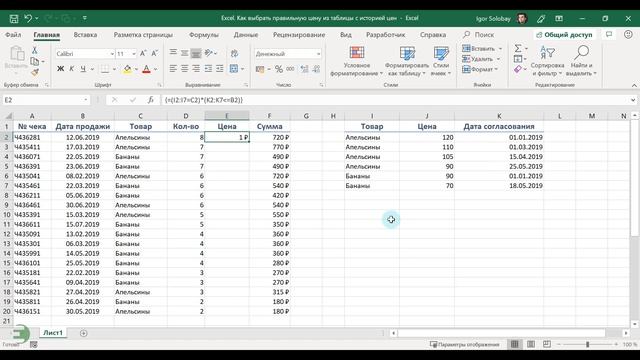Switch to the Разработчик tab
The image size is (640, 360).
tap(385, 35)
